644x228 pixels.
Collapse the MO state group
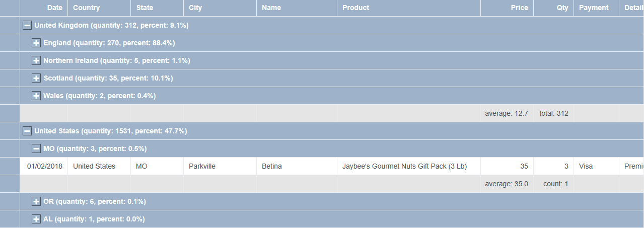[36, 148]
